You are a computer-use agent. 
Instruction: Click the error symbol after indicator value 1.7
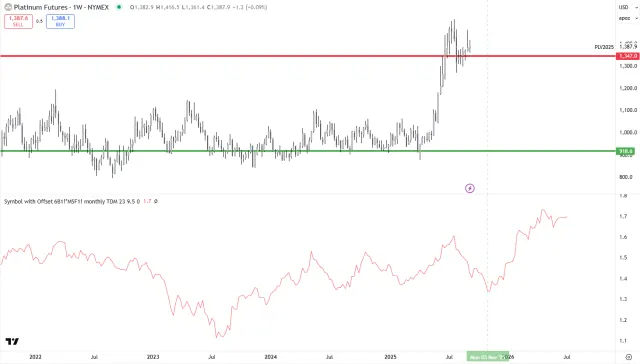[x=156, y=201]
